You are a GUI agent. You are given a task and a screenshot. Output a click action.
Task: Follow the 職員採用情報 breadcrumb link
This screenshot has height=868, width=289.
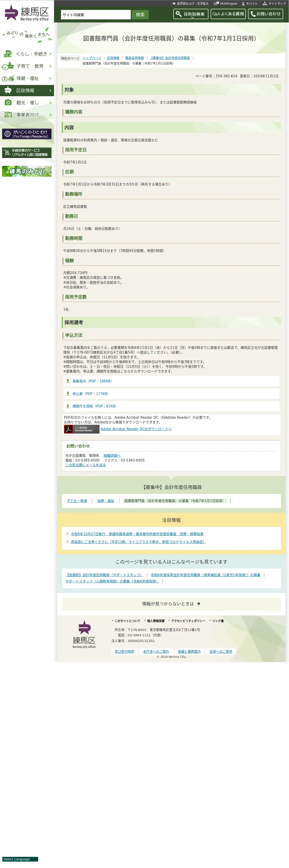[135, 58]
